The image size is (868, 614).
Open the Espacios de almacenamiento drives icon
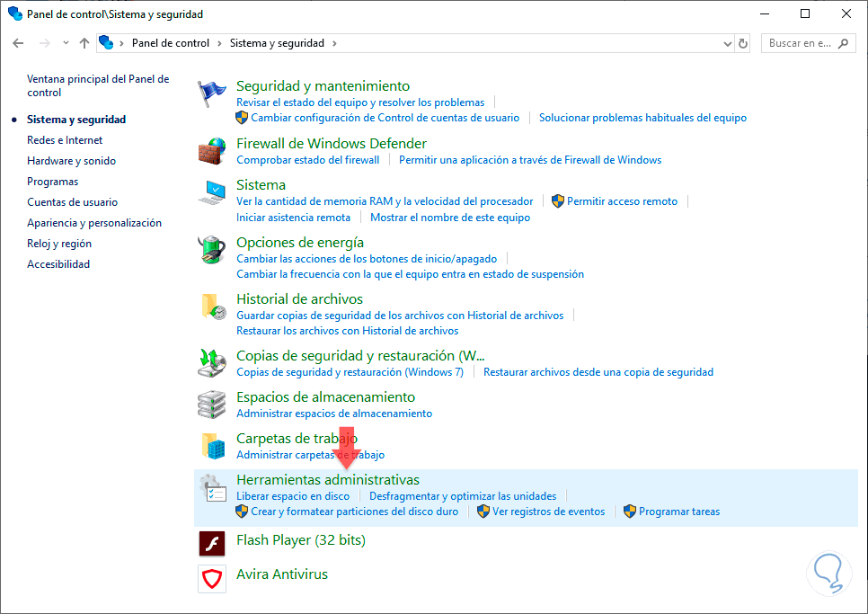212,405
